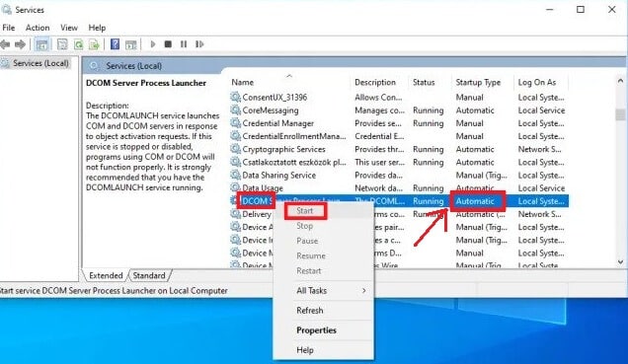Image resolution: width=628 pixels, height=364 pixels.
Task: Click the Restart Service toolbar icon
Action: coord(199,44)
